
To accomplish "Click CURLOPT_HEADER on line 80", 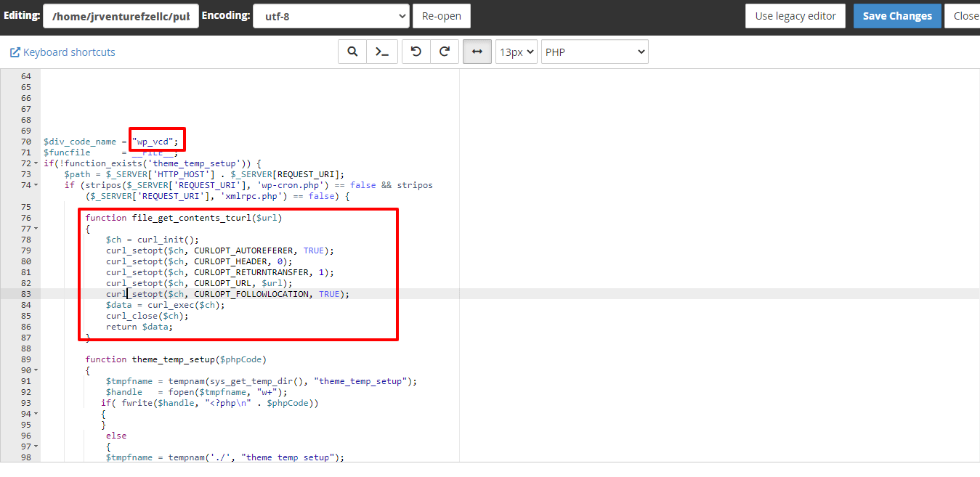I will 230,261.
